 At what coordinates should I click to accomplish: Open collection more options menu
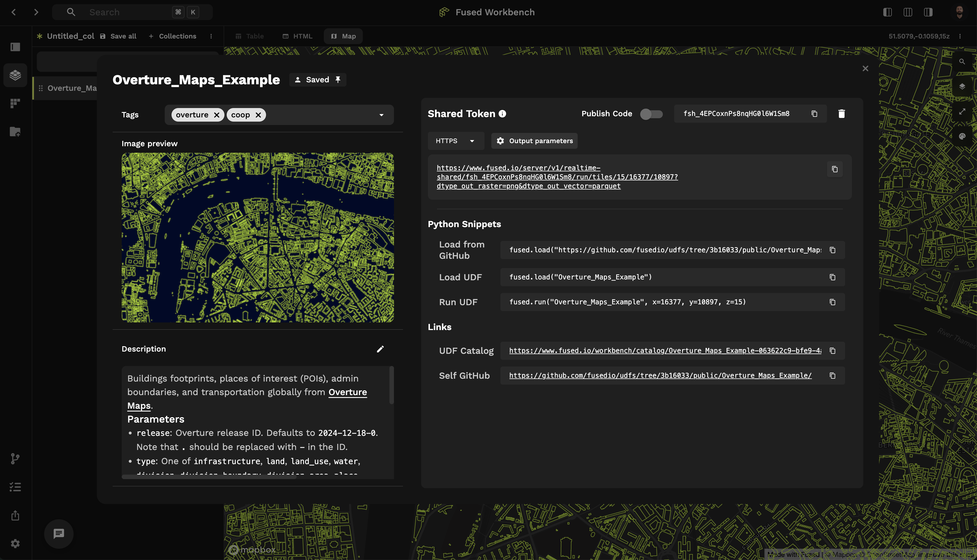point(211,36)
